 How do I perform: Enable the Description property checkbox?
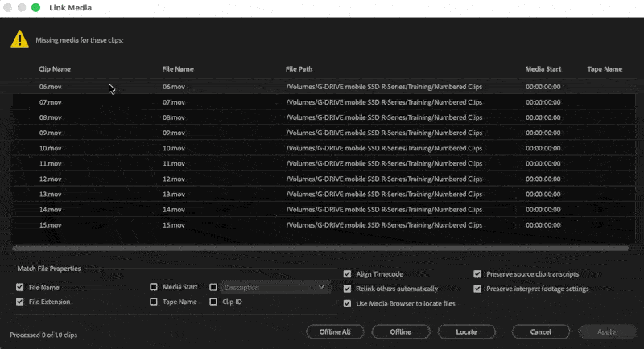coord(213,287)
